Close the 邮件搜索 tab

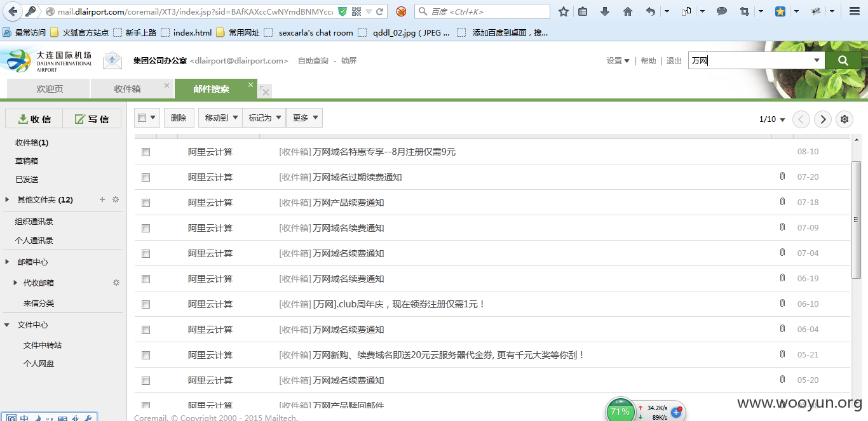(251, 84)
